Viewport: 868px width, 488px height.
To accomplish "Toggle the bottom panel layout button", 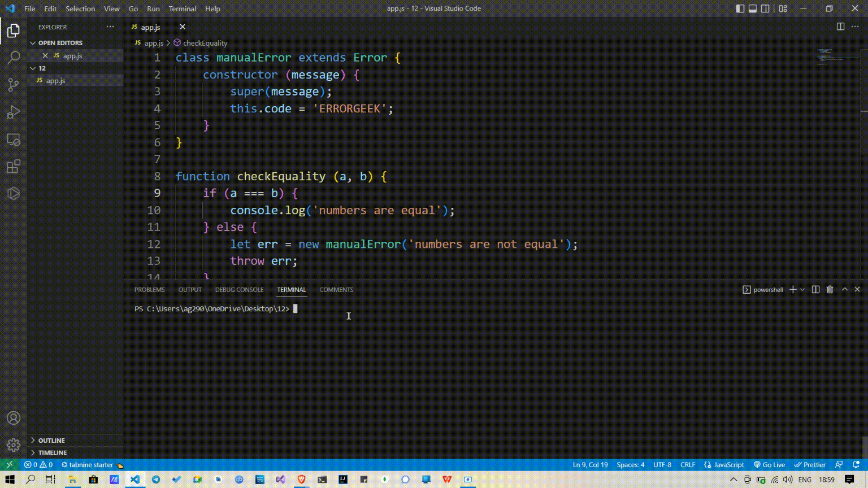I will click(753, 8).
